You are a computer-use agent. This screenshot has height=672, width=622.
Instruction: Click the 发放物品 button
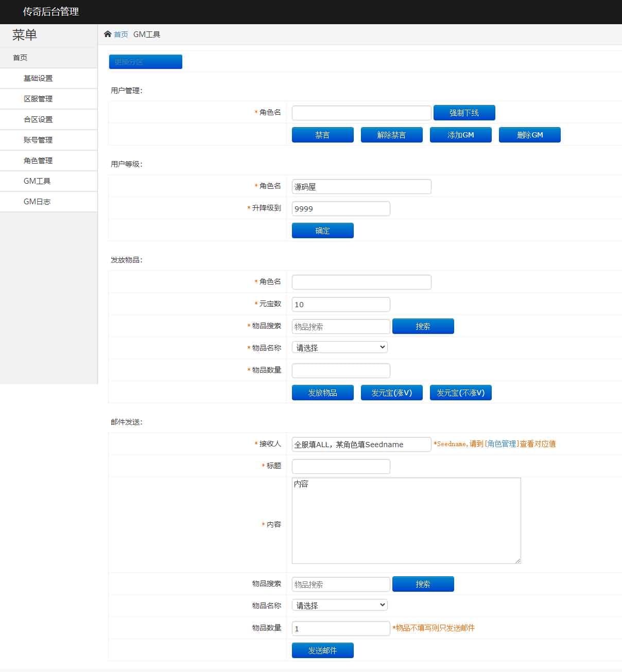click(x=322, y=392)
